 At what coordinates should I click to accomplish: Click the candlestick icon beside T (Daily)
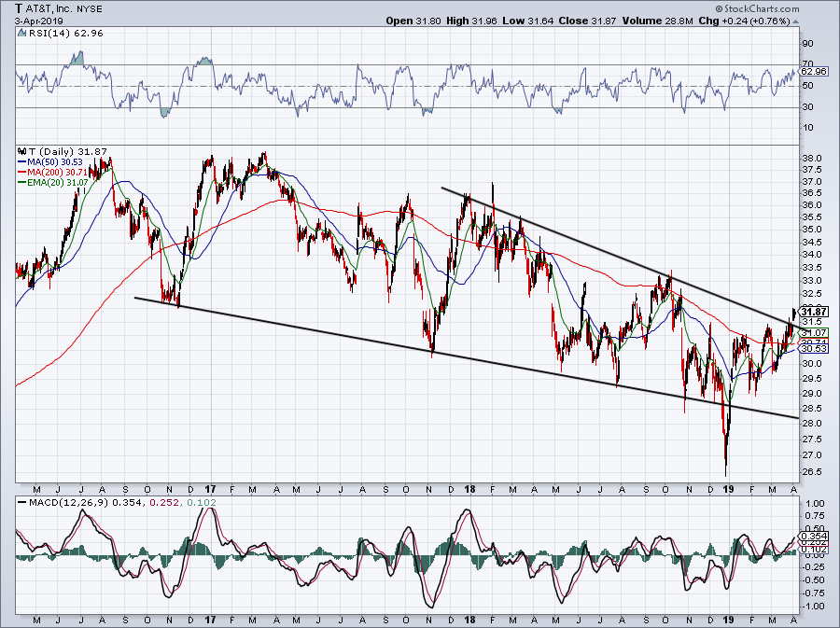[21, 151]
